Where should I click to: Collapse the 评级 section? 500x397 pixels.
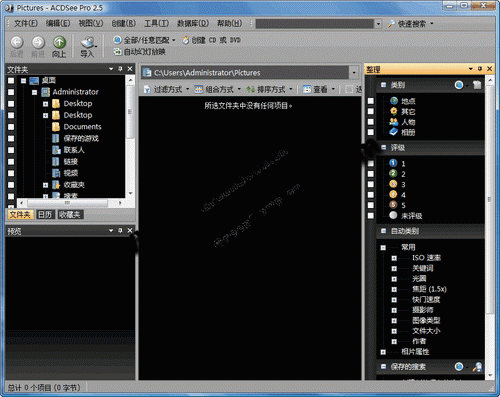click(384, 147)
